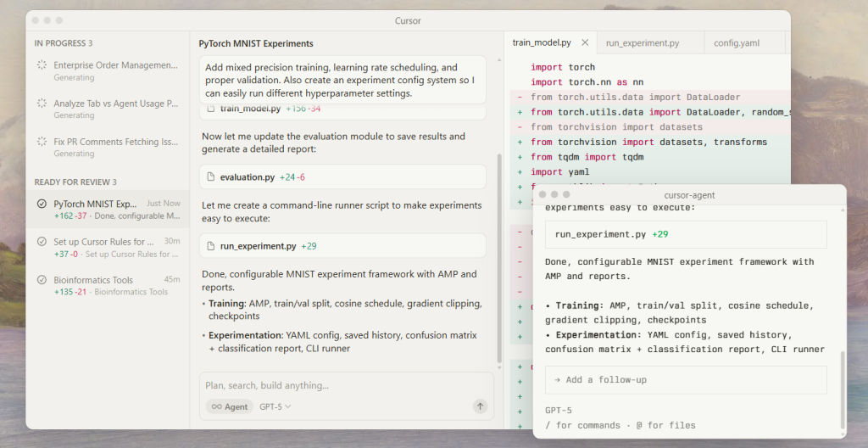Collapse the Ready for Review section header
This screenshot has width=868, height=448.
(75, 182)
